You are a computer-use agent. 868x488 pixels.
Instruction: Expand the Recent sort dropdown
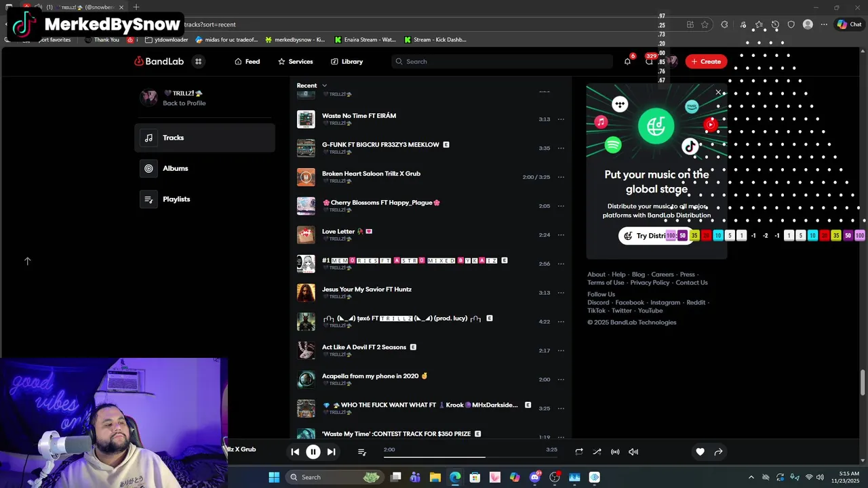[312, 85]
